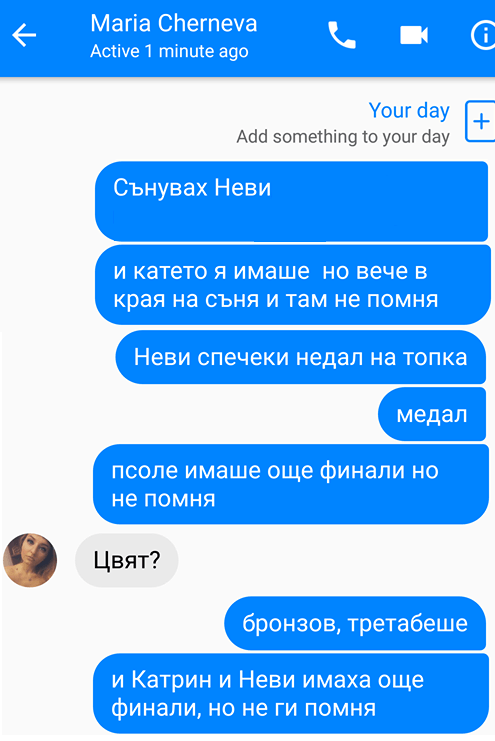The width and height of the screenshot is (495, 741).
Task: Start a voice call with the phone icon
Action: coord(341,35)
